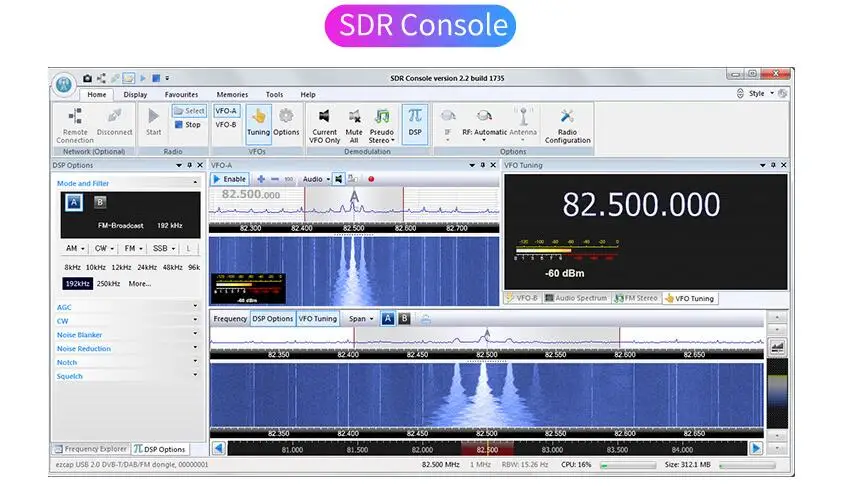Switch to the Display ribbon tab
This screenshot has height=495, width=848.
point(135,95)
